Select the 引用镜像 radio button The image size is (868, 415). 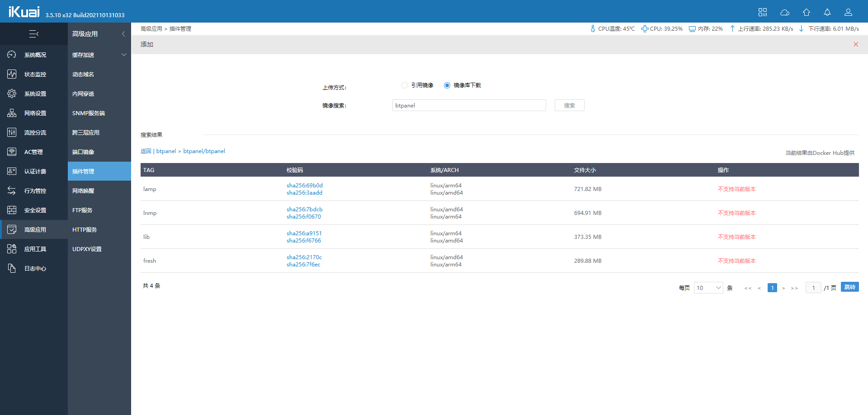point(405,85)
